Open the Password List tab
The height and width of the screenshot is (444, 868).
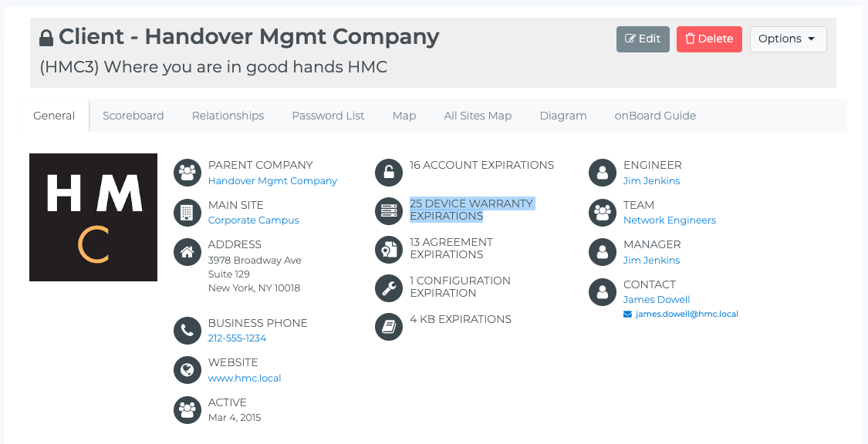(328, 116)
